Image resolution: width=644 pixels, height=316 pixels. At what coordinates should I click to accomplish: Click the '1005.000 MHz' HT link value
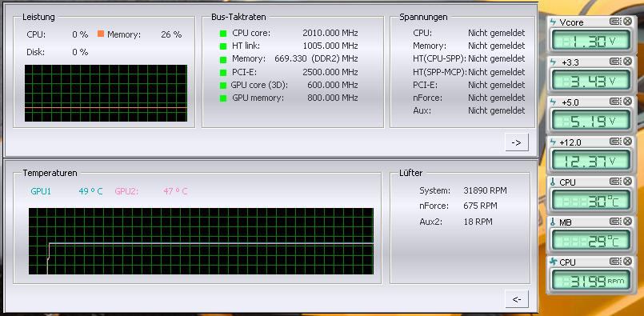[330, 46]
